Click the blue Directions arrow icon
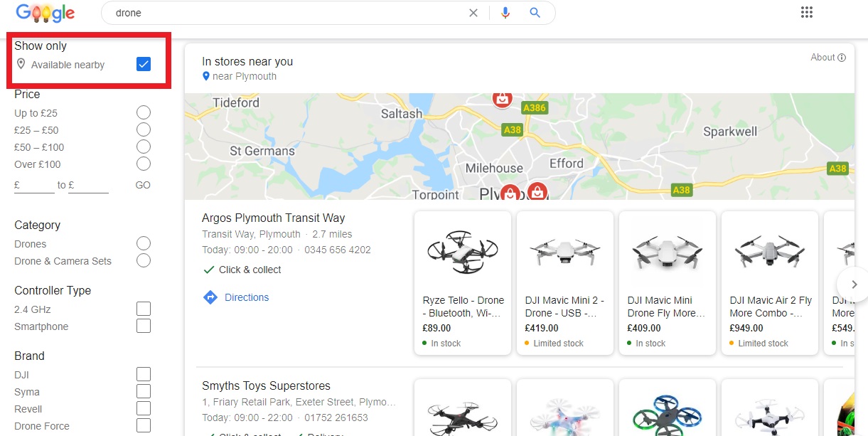The image size is (868, 436). pyautogui.click(x=210, y=297)
